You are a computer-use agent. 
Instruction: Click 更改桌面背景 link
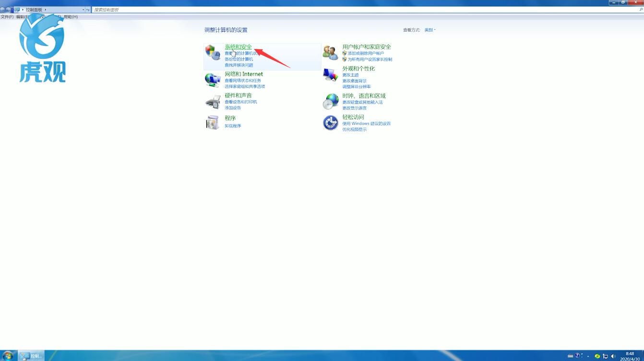point(354,81)
